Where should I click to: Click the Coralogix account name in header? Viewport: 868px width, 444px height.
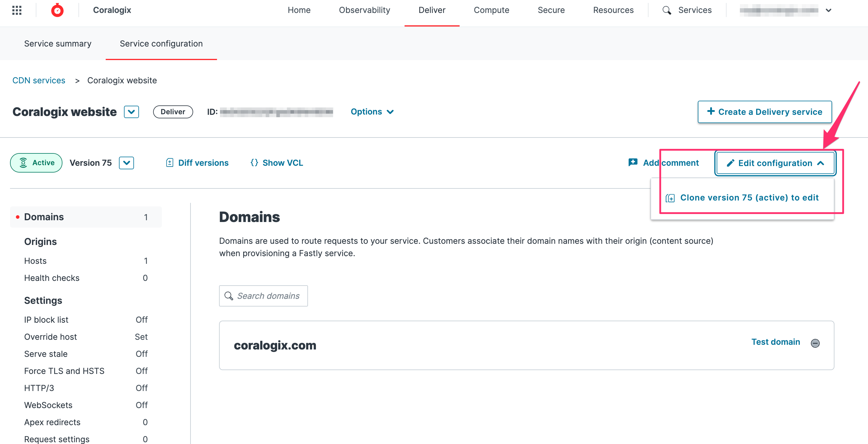(112, 10)
